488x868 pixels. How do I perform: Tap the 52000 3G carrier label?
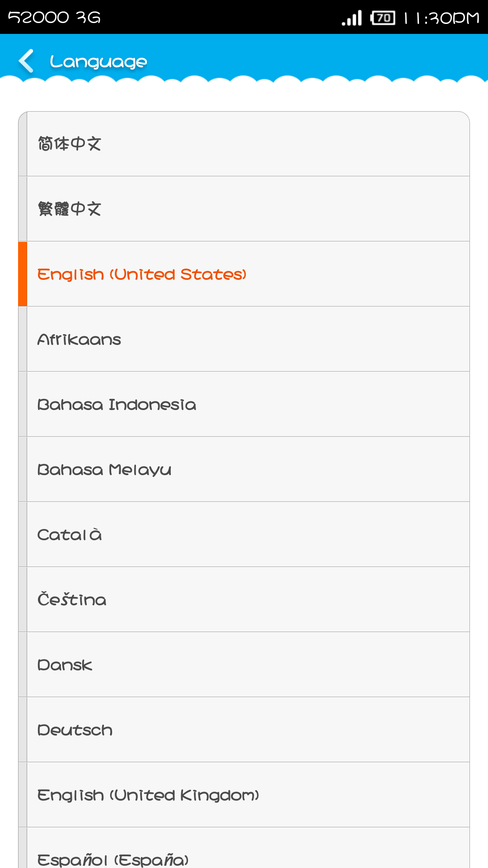point(54,17)
